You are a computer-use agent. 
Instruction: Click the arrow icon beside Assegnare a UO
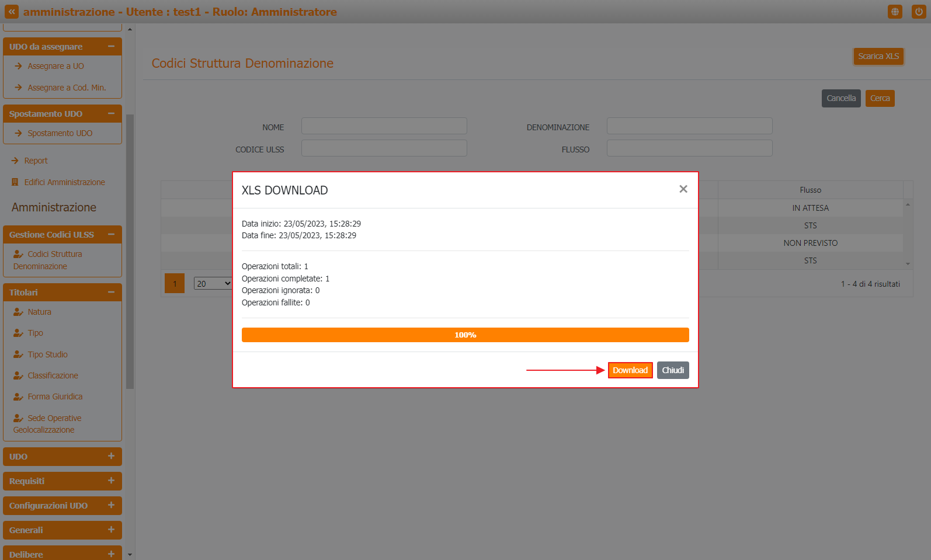[x=18, y=66]
